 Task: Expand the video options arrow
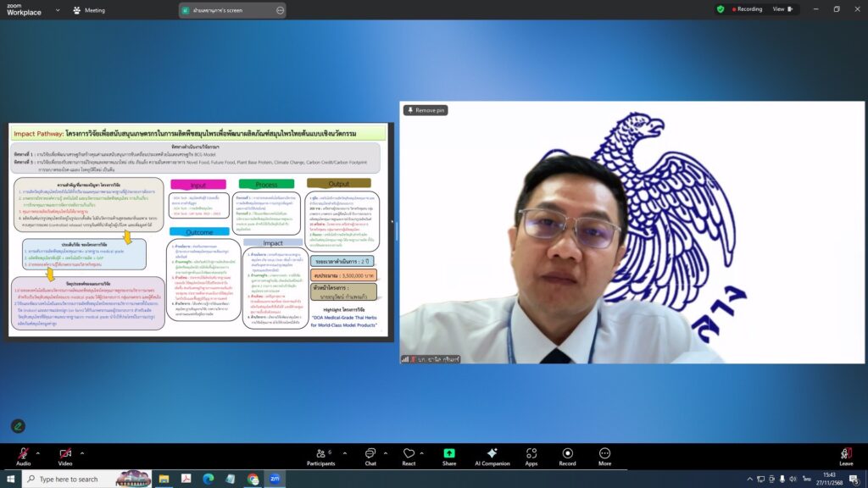tap(82, 453)
